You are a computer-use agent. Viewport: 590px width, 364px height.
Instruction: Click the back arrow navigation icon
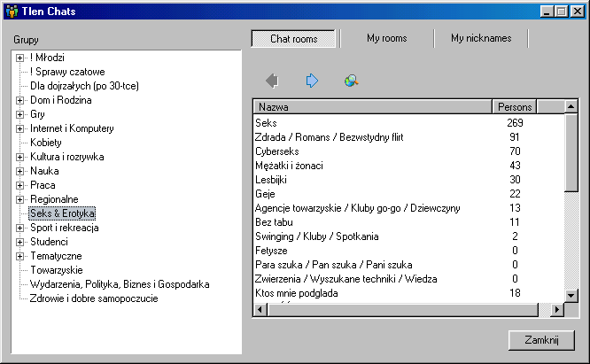click(271, 81)
